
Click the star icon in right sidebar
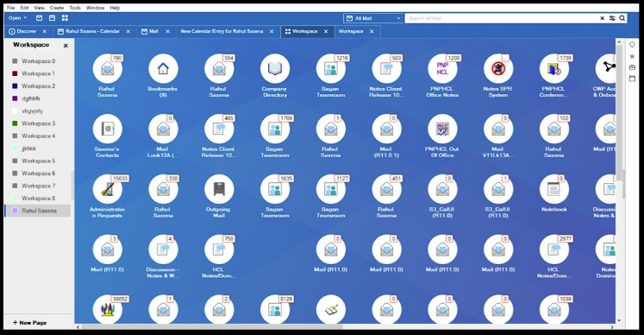(x=632, y=56)
